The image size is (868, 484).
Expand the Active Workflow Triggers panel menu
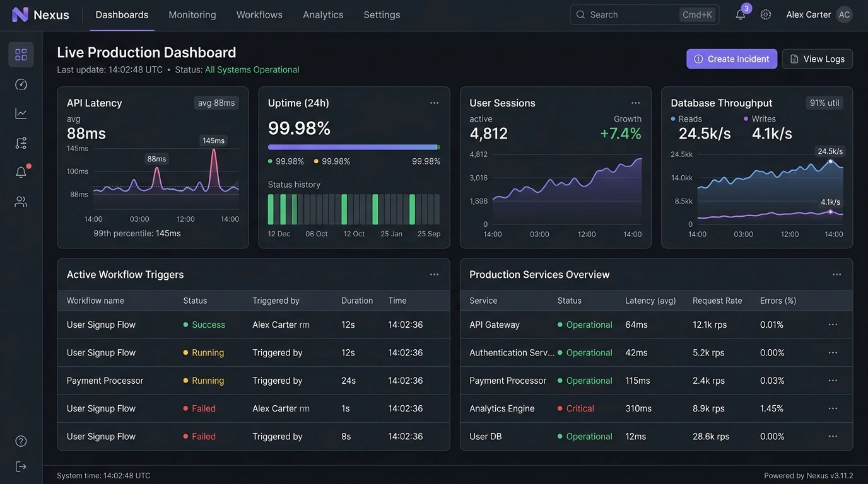pos(434,274)
